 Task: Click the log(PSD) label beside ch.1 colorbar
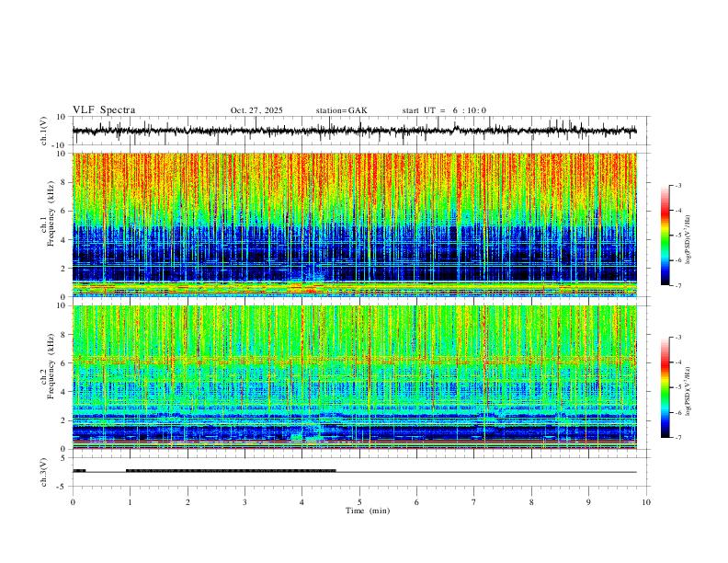[x=688, y=240]
